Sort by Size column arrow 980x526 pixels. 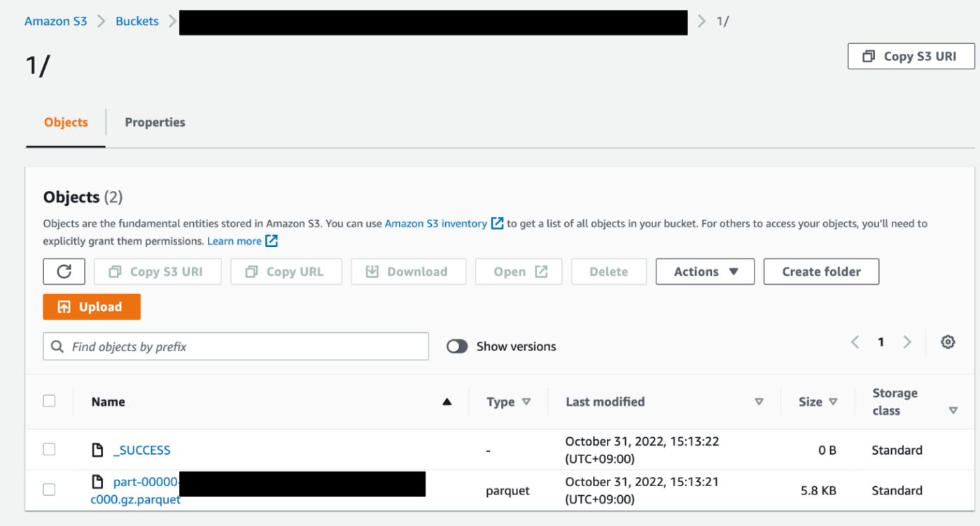833,401
